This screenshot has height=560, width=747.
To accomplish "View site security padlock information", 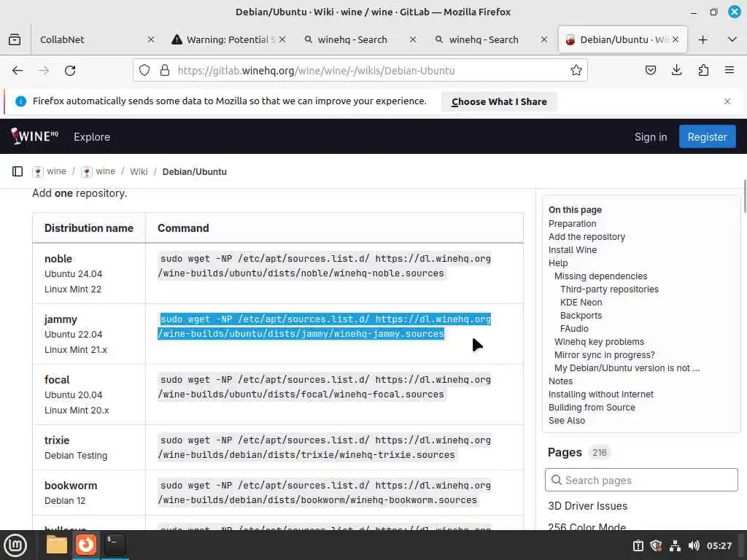I will 165,71.
